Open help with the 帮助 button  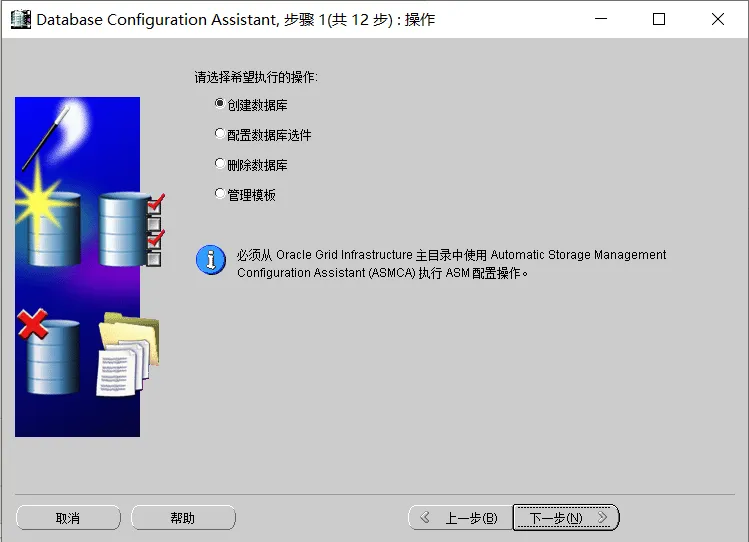pos(183,518)
